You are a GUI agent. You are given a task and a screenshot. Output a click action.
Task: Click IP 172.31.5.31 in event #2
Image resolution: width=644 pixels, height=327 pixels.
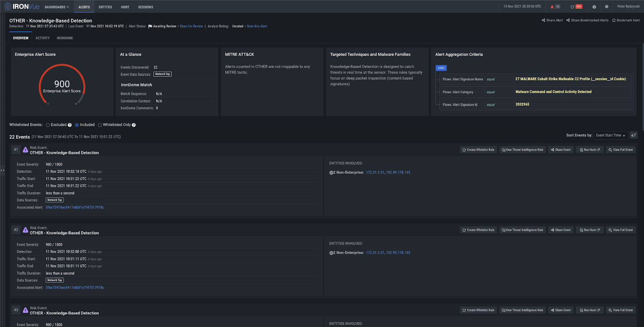pos(375,253)
